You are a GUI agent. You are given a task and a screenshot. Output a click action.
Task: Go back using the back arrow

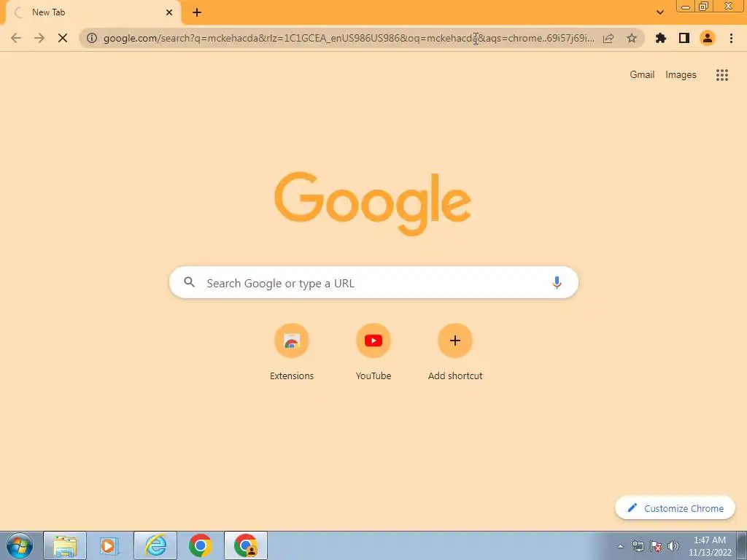(16, 38)
